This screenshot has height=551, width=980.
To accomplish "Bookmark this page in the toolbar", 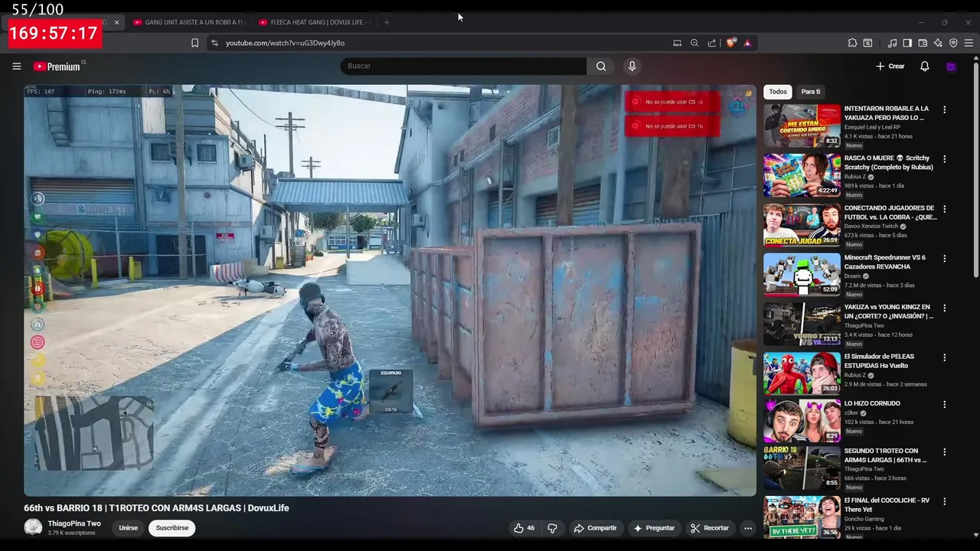I will click(194, 43).
